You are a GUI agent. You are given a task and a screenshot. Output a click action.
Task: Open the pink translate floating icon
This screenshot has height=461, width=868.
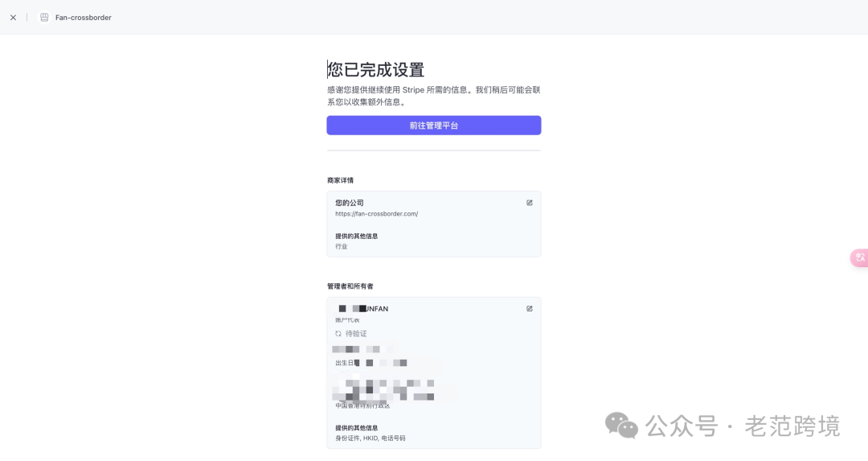coord(860,257)
